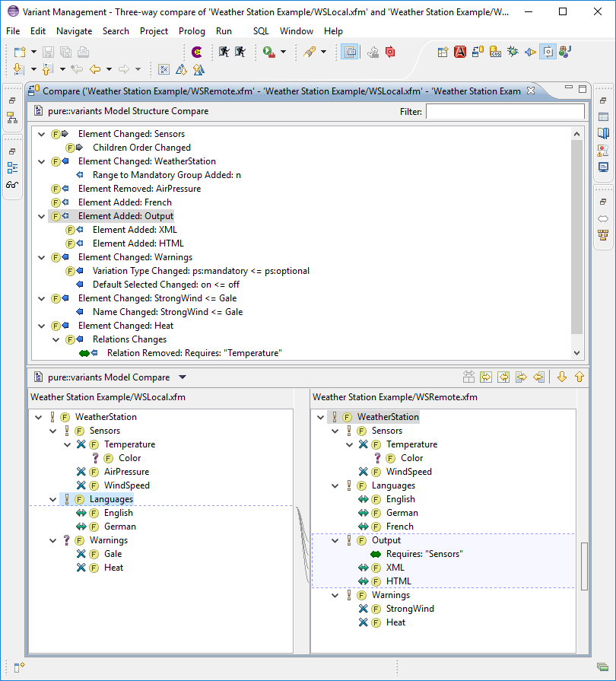This screenshot has width=616, height=681.
Task: Select the Compare editor tab
Action: 281,91
